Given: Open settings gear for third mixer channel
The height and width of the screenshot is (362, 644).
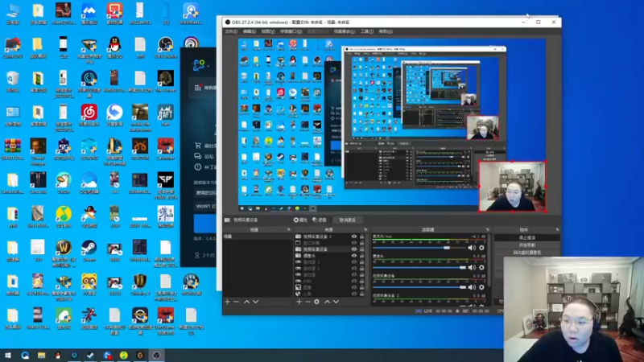Looking at the screenshot, I should (481, 287).
